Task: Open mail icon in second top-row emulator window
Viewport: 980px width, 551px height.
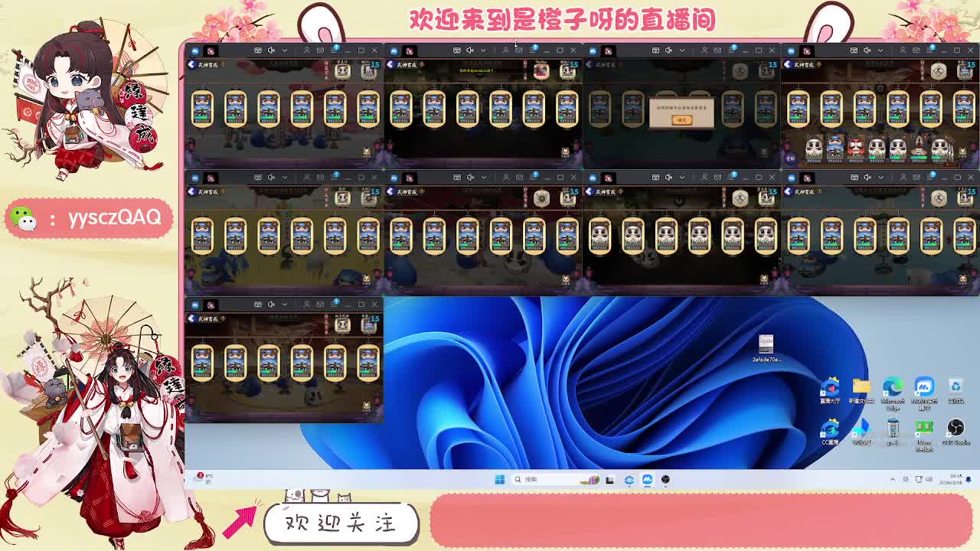Action: (519, 51)
